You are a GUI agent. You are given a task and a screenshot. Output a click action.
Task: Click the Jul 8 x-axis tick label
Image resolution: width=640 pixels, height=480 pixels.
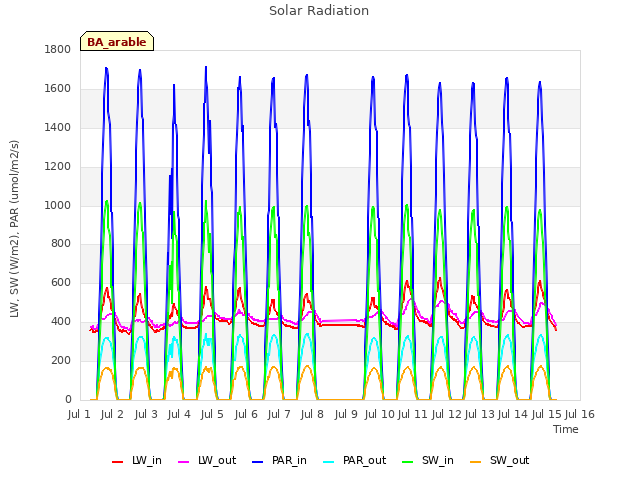(x=312, y=414)
